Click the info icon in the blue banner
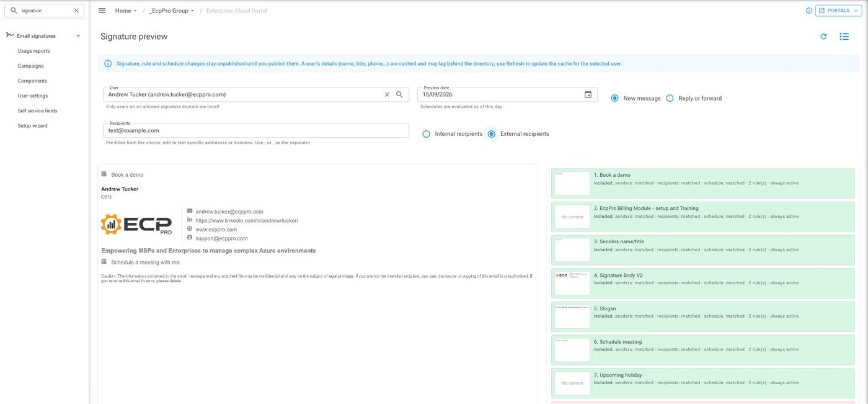Screen dimensions: 868x404 click(x=108, y=63)
